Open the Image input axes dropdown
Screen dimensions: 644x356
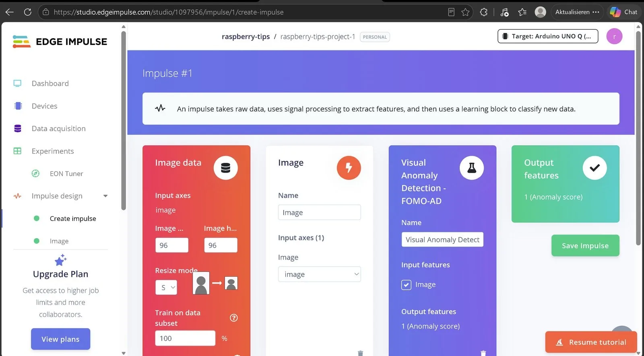320,274
